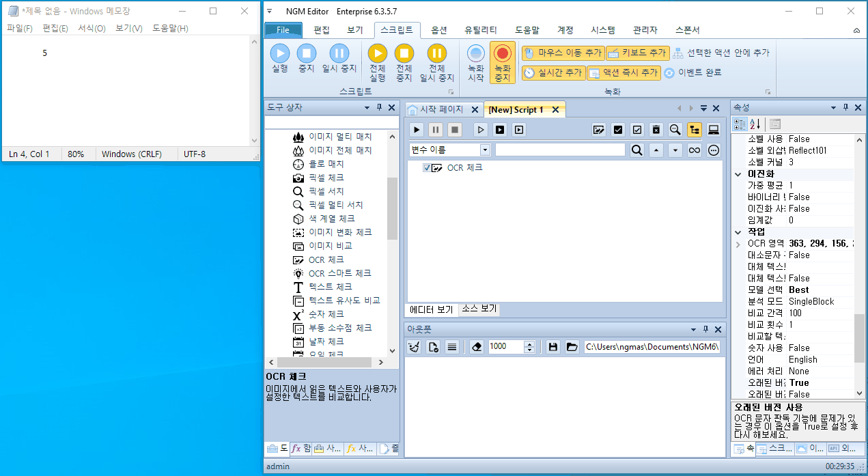Click the circled ellipsis icon in editor search row
This screenshot has width=868, height=476.
(x=714, y=150)
